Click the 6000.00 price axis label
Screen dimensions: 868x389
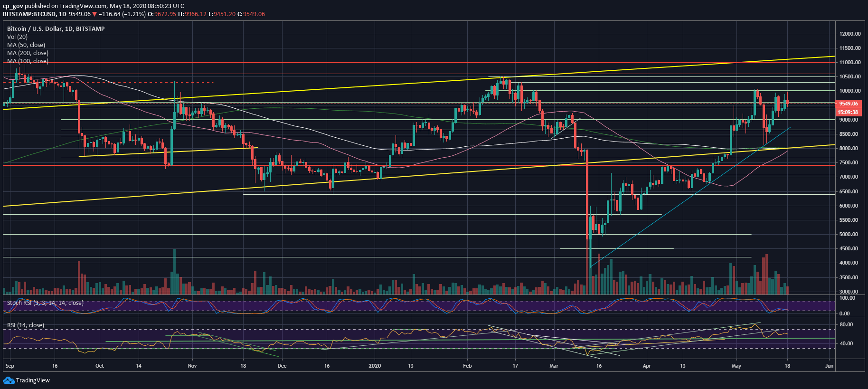pyautogui.click(x=849, y=206)
